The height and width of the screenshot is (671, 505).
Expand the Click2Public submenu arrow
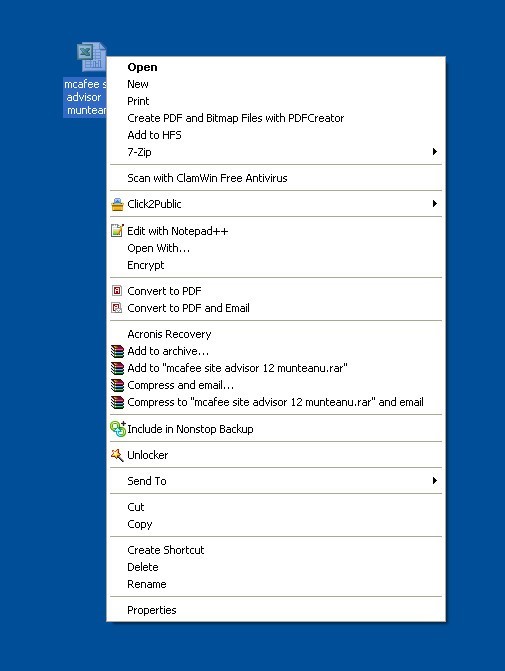click(x=434, y=203)
